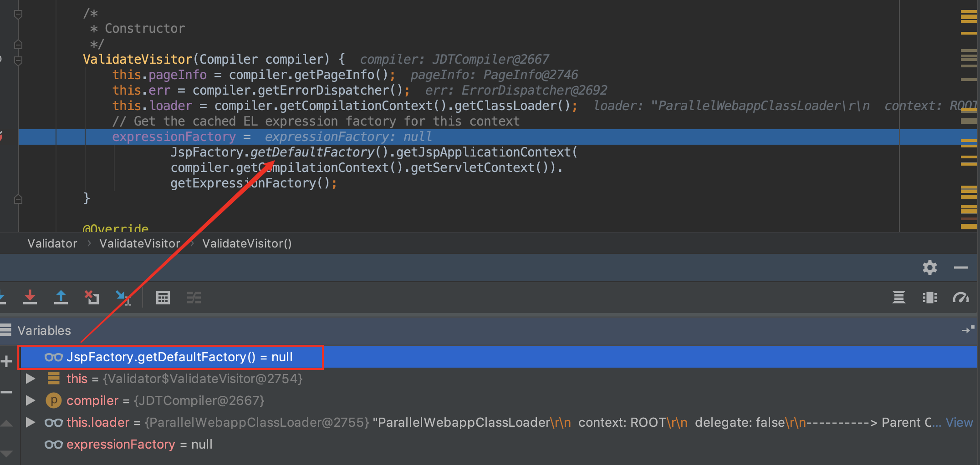980x465 pixels.
Task: Select the 'this = {Validator$ValidateVisitor@2754}' row
Action: [500, 379]
